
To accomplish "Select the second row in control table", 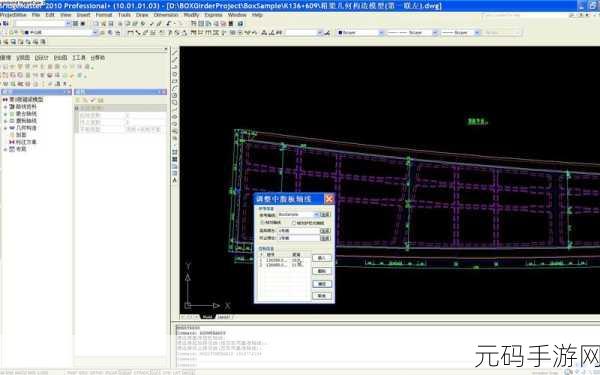I will coord(283,265).
